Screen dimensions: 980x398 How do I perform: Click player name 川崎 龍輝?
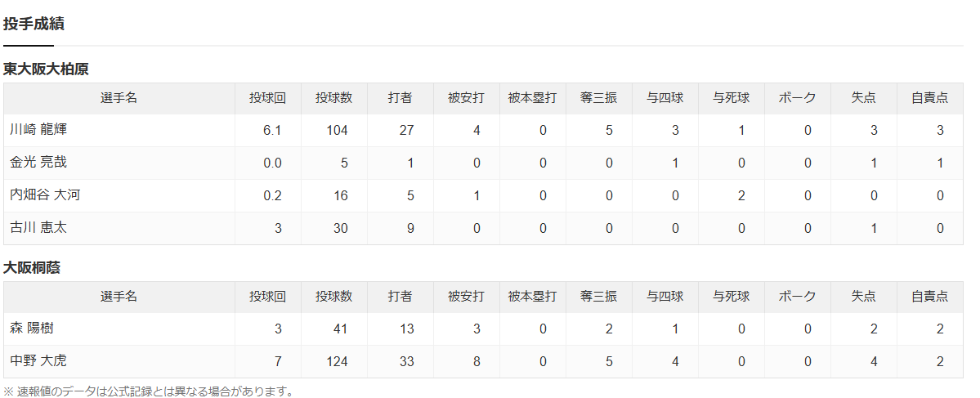point(38,130)
